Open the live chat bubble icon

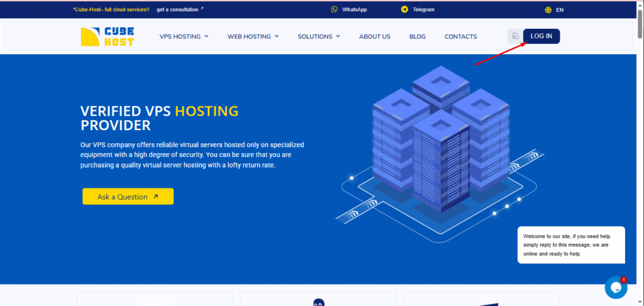pos(616,287)
